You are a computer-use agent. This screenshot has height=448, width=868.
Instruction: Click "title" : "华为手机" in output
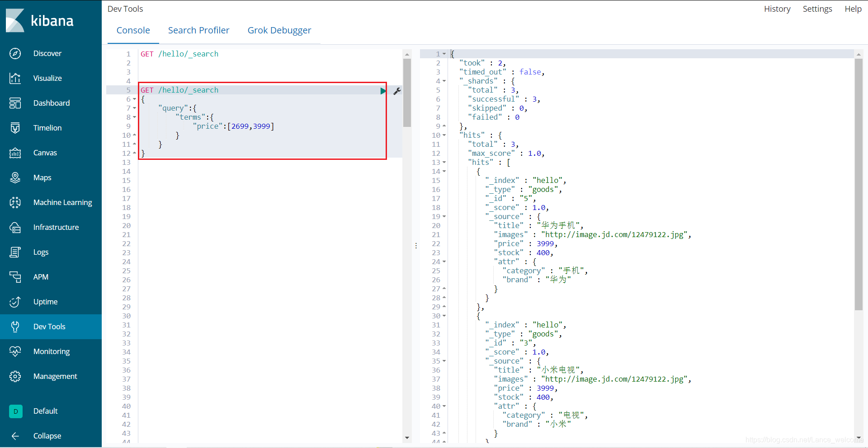pyautogui.click(x=538, y=225)
